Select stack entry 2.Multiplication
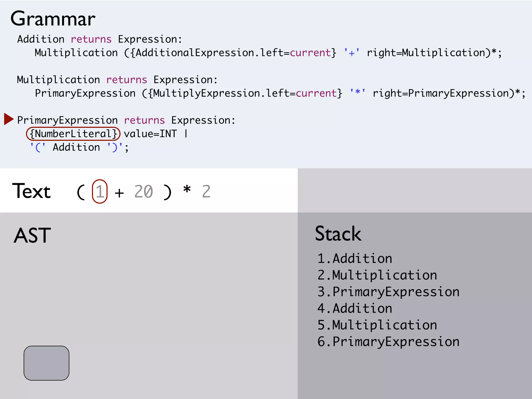Image resolution: width=532 pixels, height=399 pixels. (x=377, y=275)
